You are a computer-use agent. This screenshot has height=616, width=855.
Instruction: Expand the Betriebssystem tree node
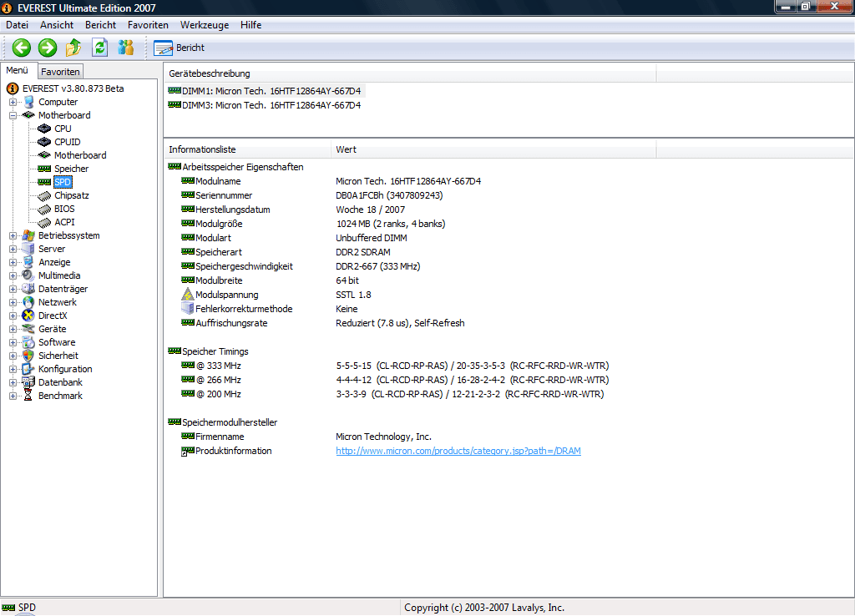[13, 235]
